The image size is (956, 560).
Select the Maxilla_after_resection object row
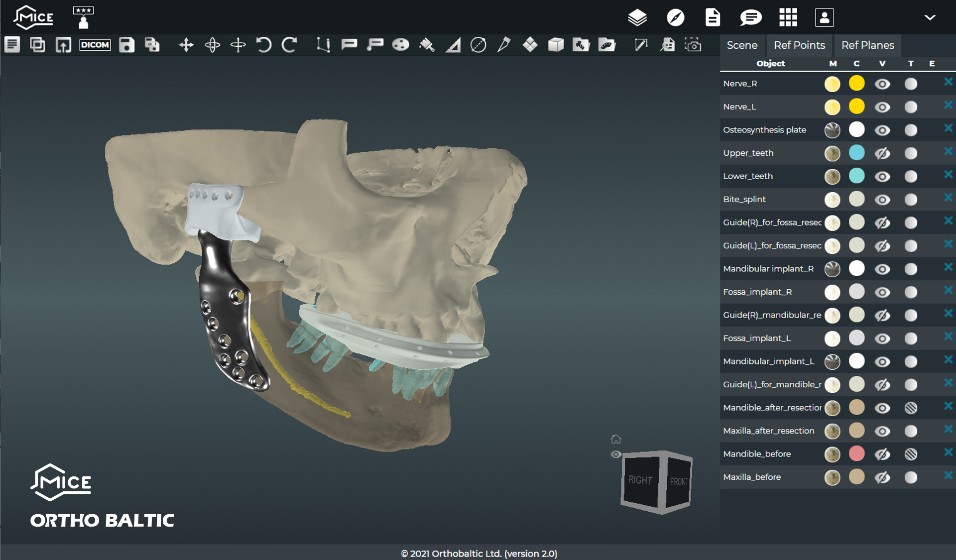point(837,431)
